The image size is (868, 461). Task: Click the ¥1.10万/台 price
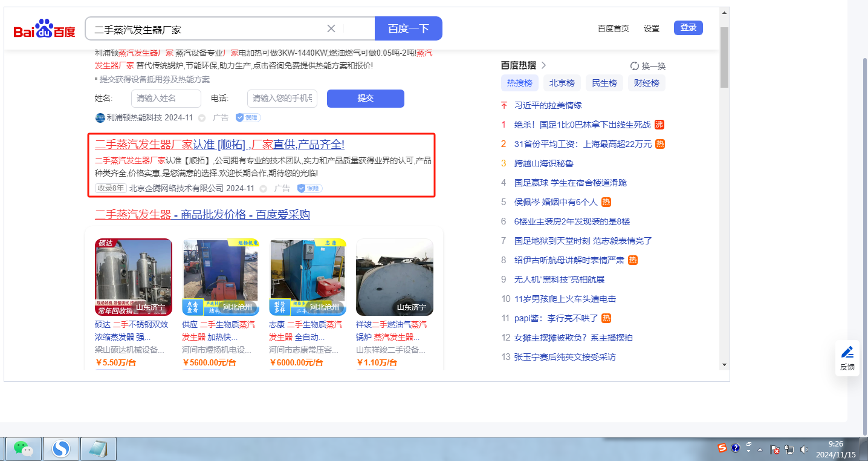tap(377, 363)
